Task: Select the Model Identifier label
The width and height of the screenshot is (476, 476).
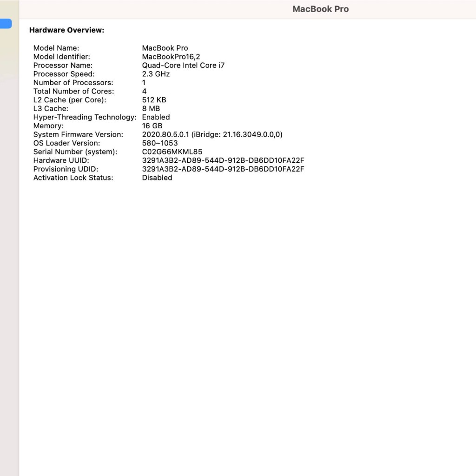Action: pos(62,57)
